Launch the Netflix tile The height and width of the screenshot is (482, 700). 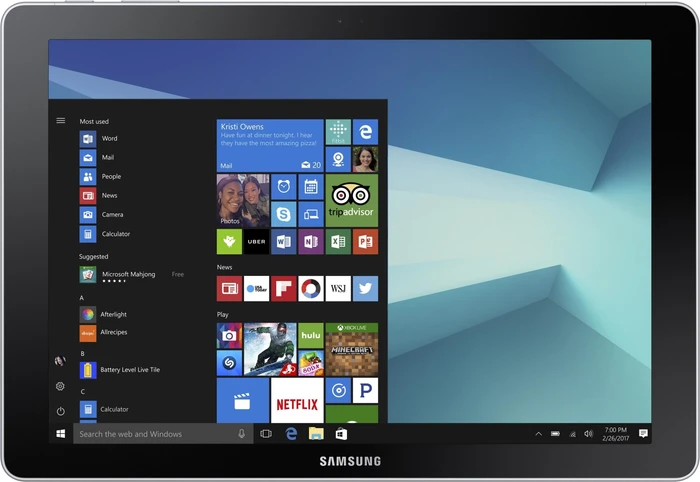(297, 400)
